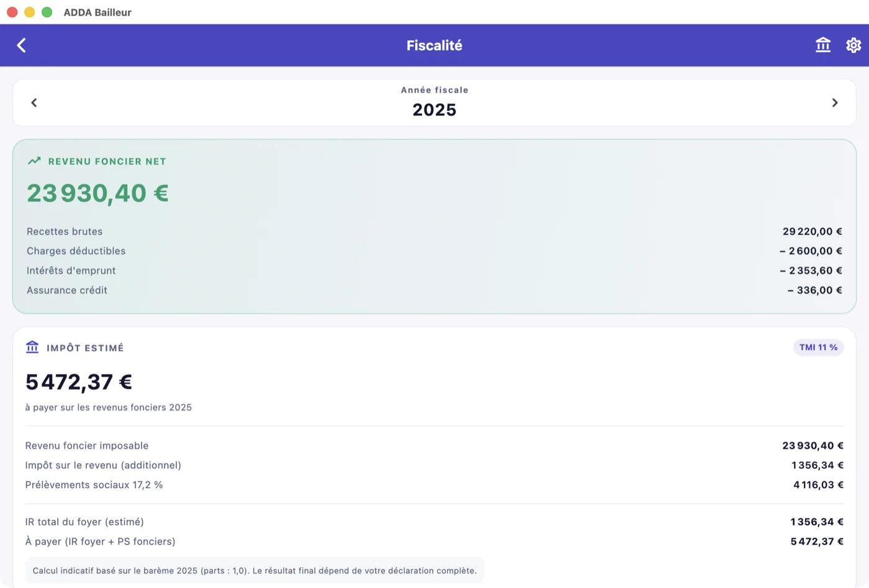Image resolution: width=869 pixels, height=588 pixels.
Task: Select the 2025 fiscal year value
Action: coord(434,110)
